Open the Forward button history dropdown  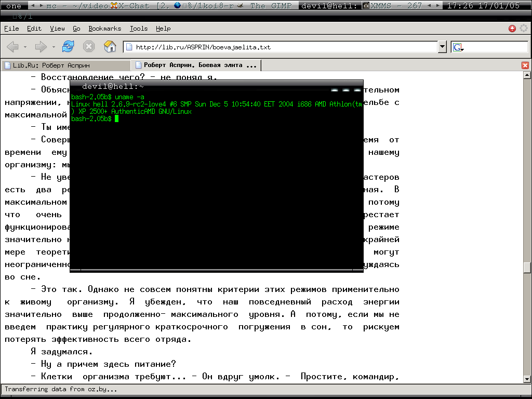coord(54,47)
